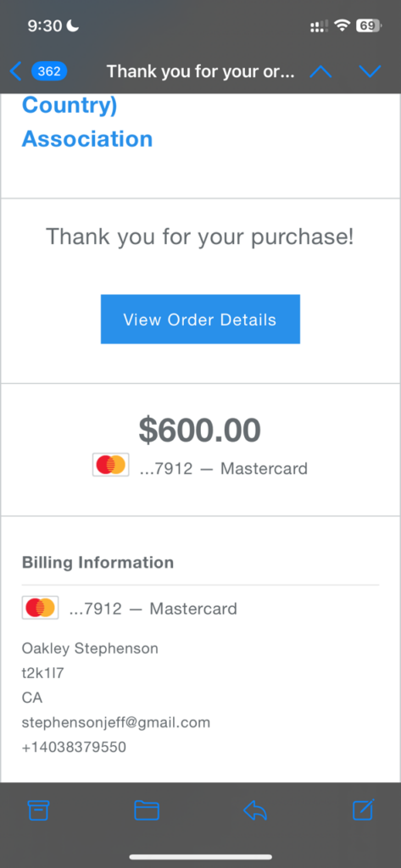
Task: Tap the Mastercard logo under Billing Information
Action: tap(40, 607)
